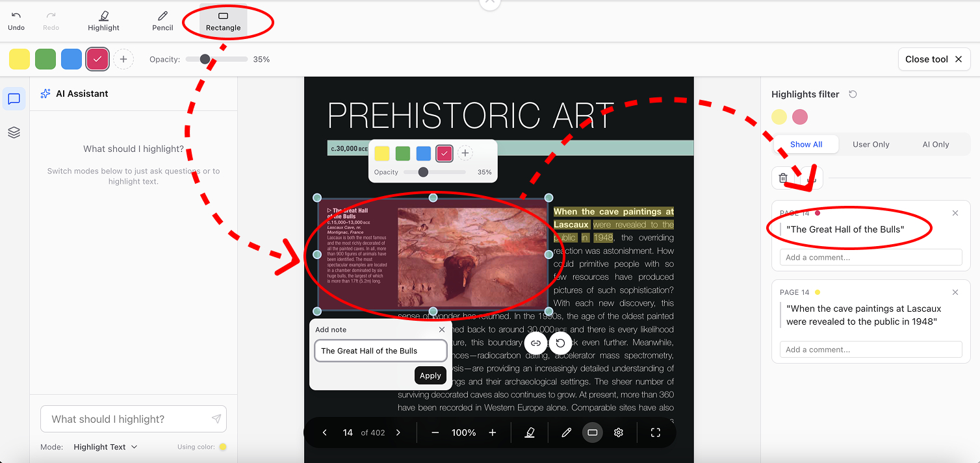Open the Highlight Text mode dropdown

105,447
